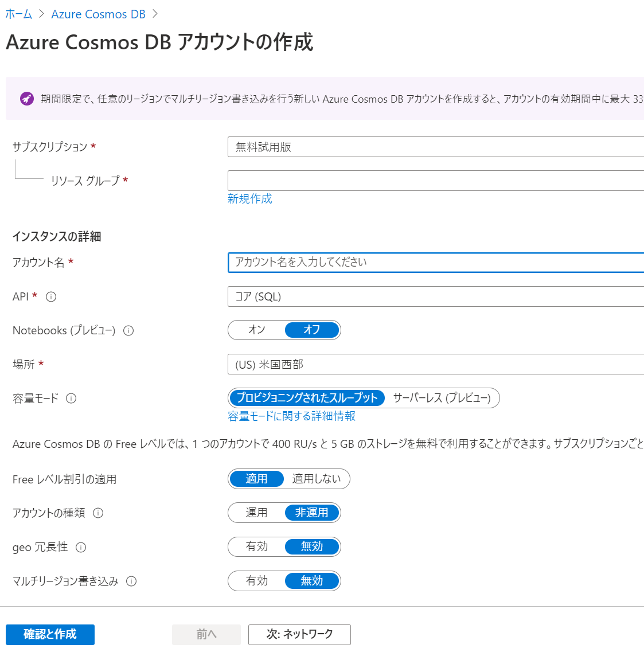Turn Notebooks preview オン
This screenshot has width=644, height=656.
coord(256,330)
